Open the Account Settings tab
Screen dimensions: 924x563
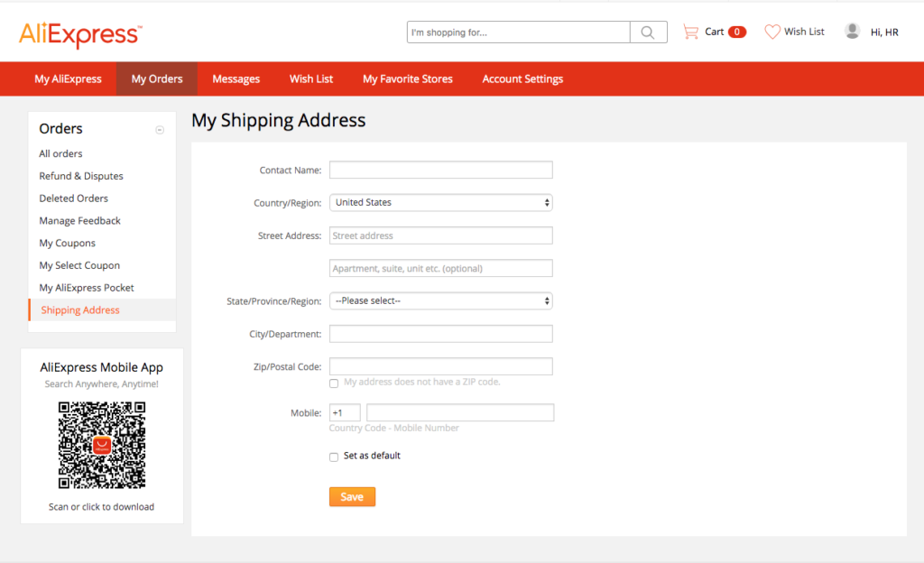[522, 78]
